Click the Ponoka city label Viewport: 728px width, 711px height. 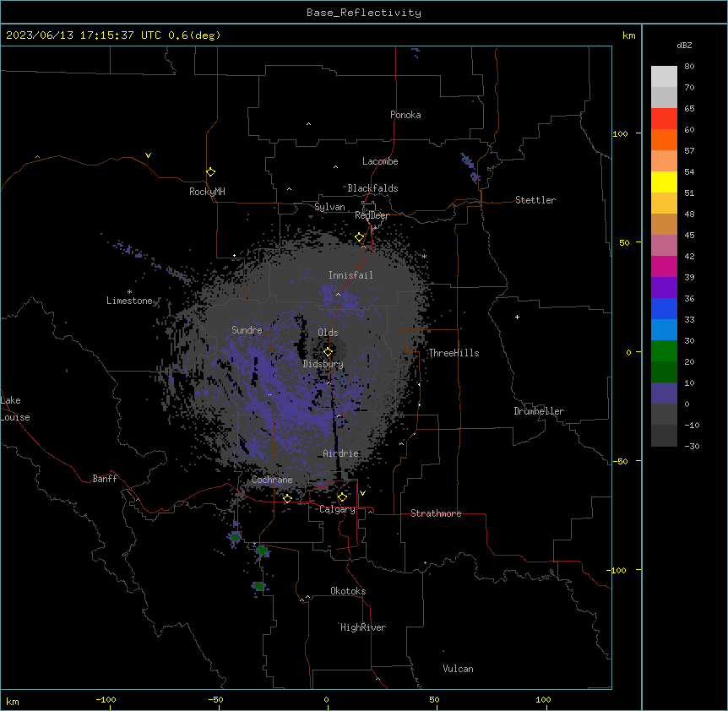click(x=405, y=115)
